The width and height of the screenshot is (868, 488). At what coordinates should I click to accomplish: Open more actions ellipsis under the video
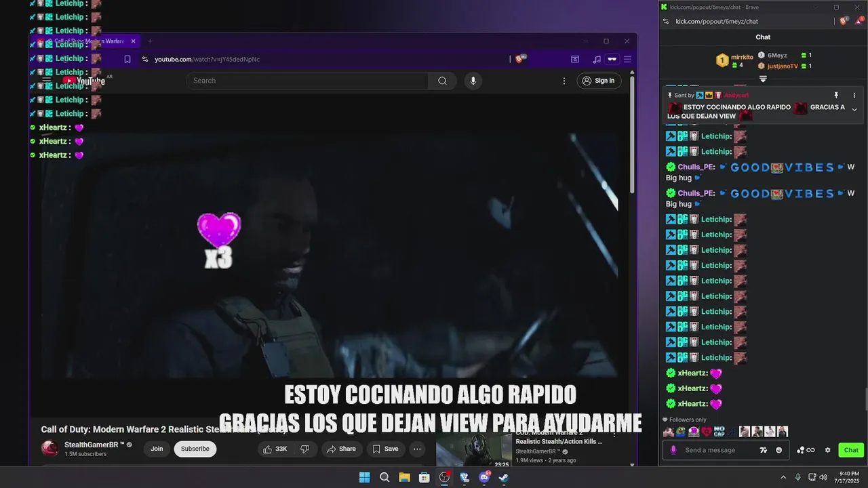(417, 449)
